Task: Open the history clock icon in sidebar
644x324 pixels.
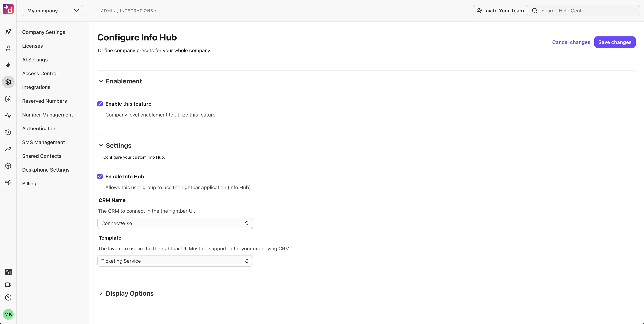Action: click(8, 132)
